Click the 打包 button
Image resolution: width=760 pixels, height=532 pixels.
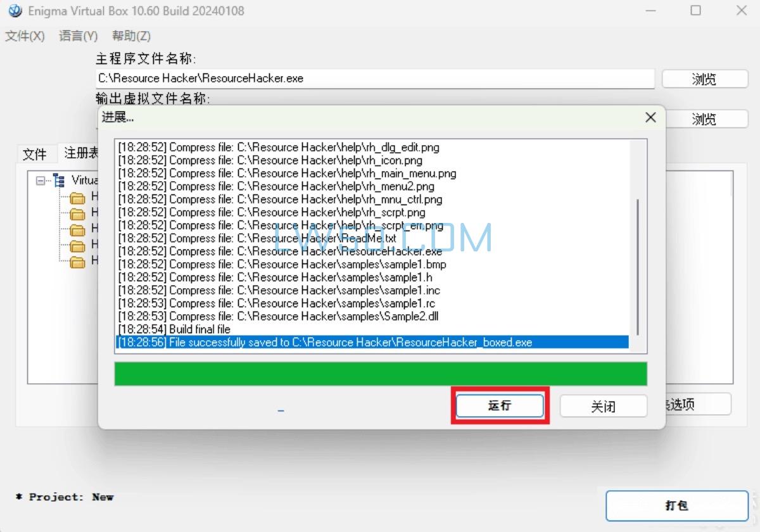tap(677, 505)
